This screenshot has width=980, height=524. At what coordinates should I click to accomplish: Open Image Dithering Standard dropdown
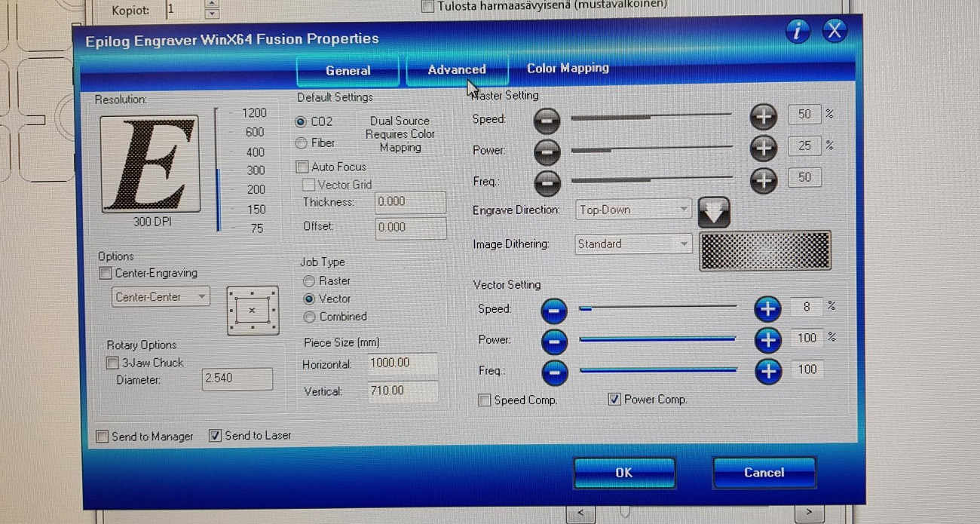[633, 244]
